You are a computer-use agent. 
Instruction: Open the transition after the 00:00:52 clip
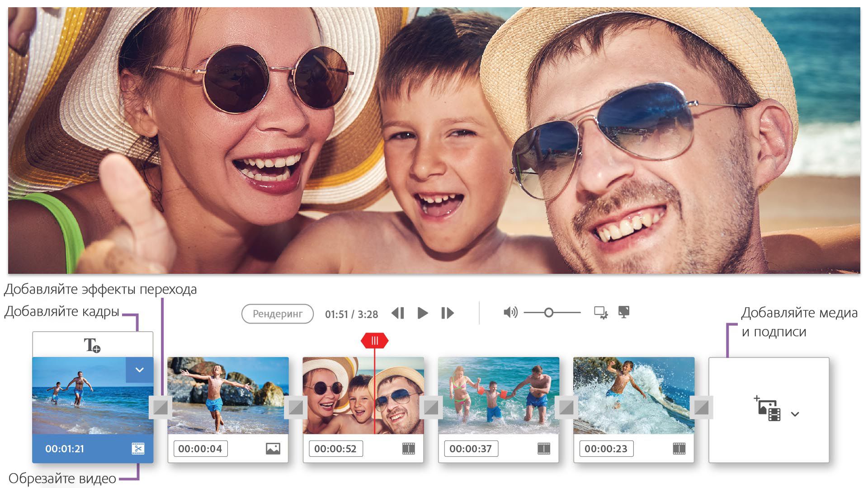pos(431,408)
